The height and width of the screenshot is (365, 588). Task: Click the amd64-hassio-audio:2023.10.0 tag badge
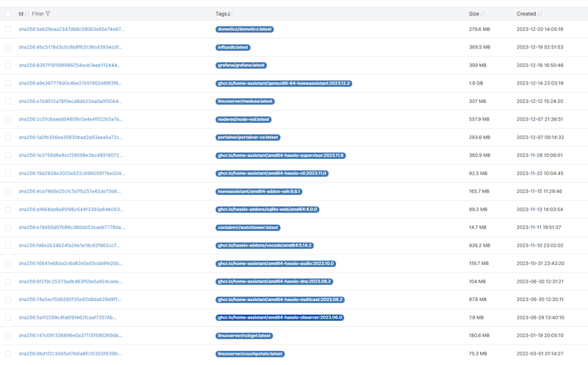click(x=276, y=263)
